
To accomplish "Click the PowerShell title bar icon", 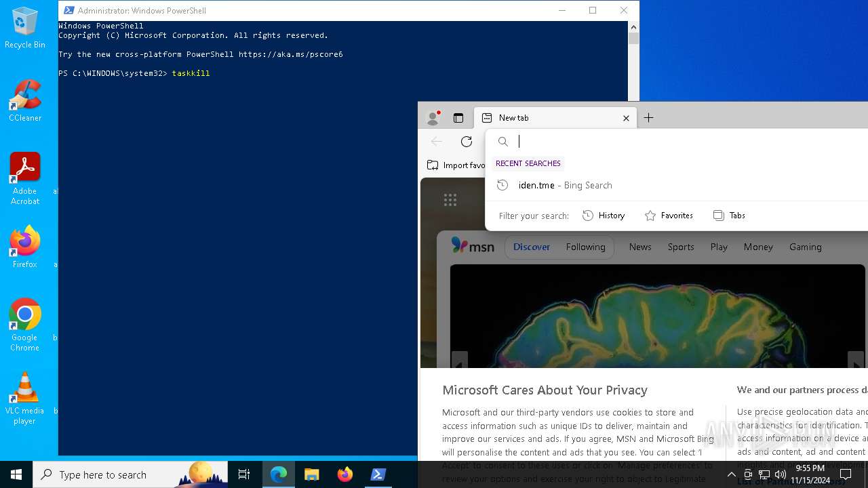I will (x=68, y=10).
